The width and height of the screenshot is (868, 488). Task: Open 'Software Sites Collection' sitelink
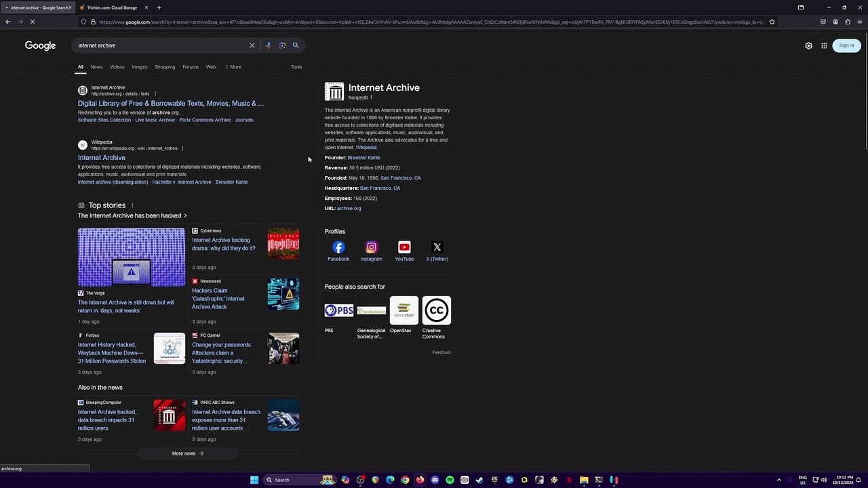tap(104, 120)
